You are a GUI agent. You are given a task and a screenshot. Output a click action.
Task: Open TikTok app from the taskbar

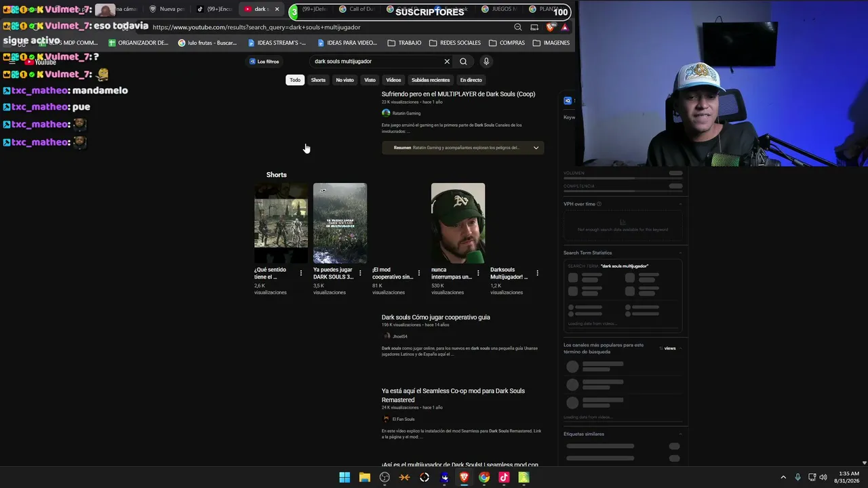[x=504, y=477]
